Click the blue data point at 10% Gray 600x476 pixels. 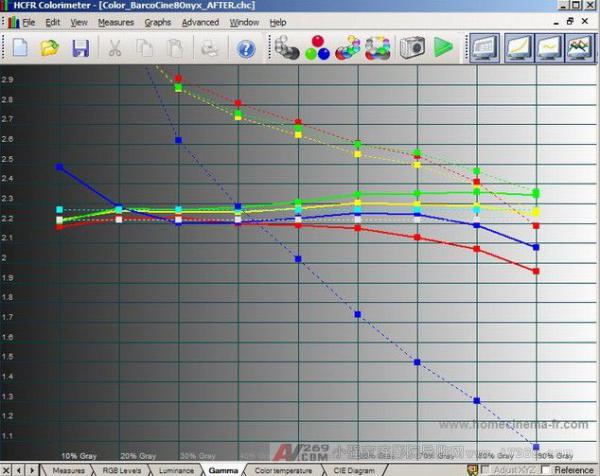pyautogui.click(x=60, y=167)
